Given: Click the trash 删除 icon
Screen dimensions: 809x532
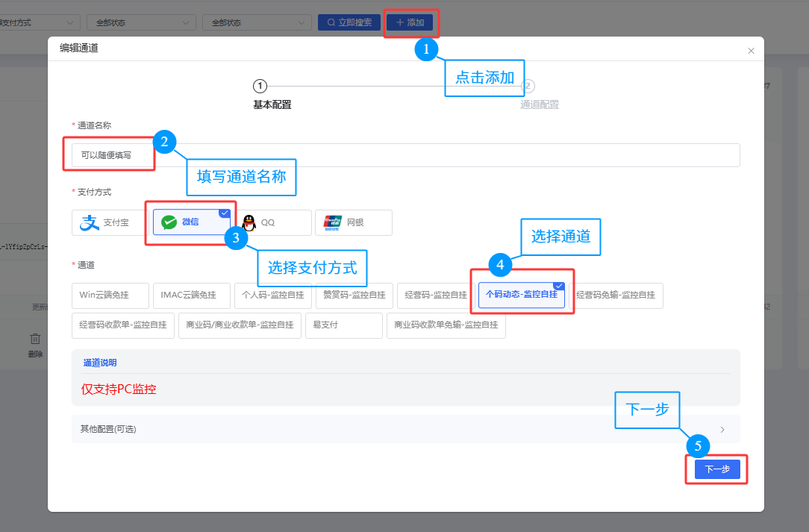Looking at the screenshot, I should [x=35, y=339].
